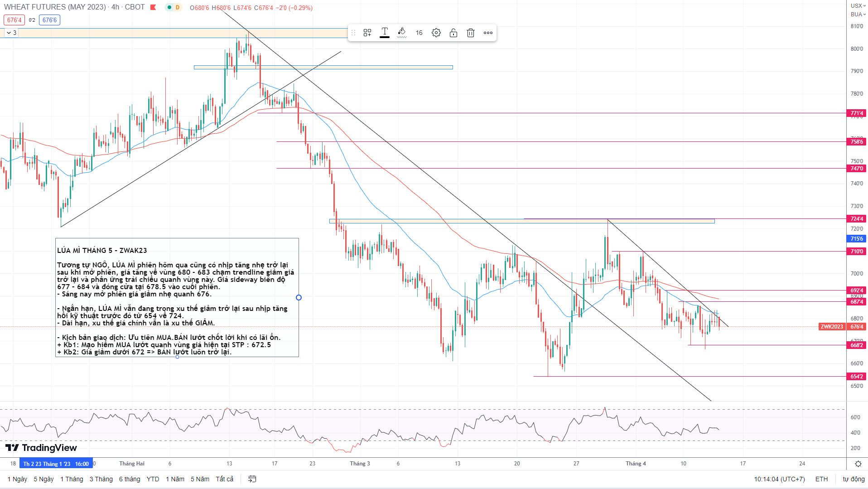
Task: Select the '1 Tháng' time range
Action: tap(72, 479)
